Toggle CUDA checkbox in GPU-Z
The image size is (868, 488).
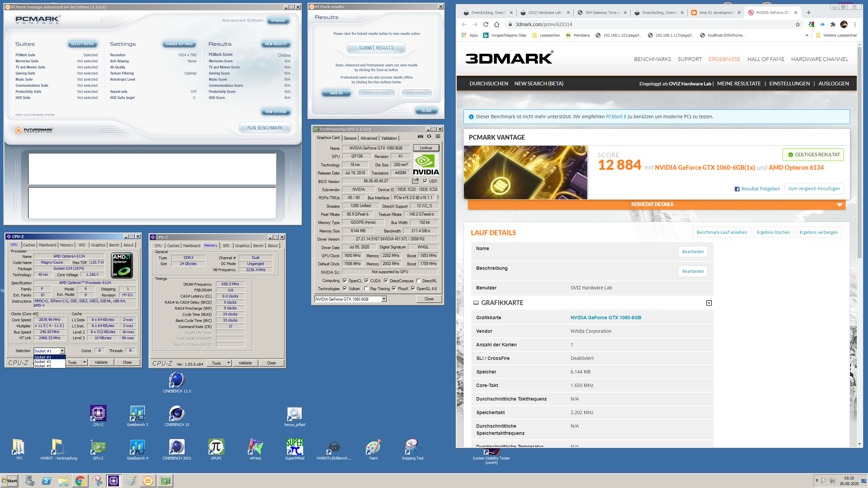[x=367, y=281]
